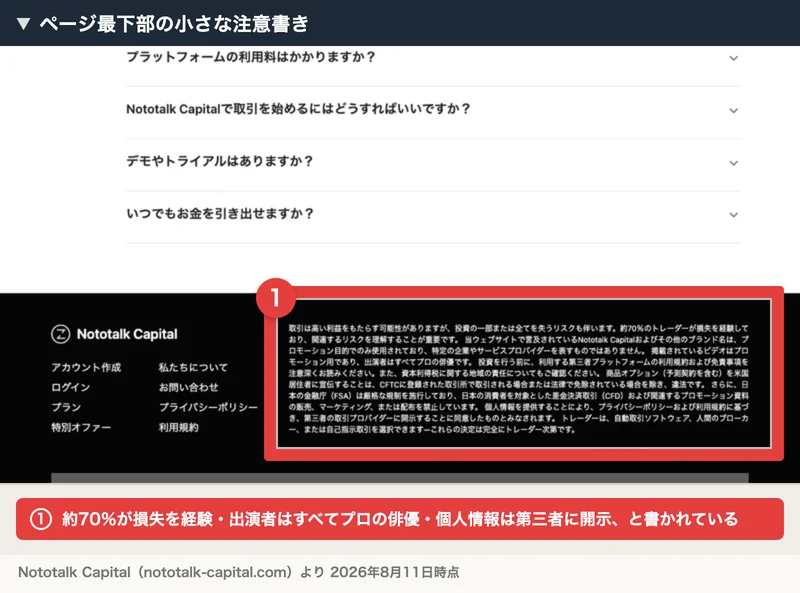800x593 pixels.
Task: Open 特別オファー footer link
Action: (x=81, y=427)
